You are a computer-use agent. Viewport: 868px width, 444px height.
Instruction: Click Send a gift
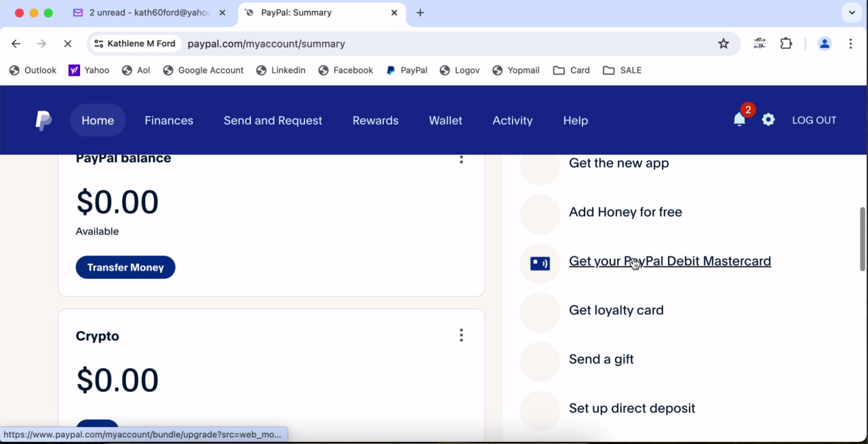coord(601,359)
